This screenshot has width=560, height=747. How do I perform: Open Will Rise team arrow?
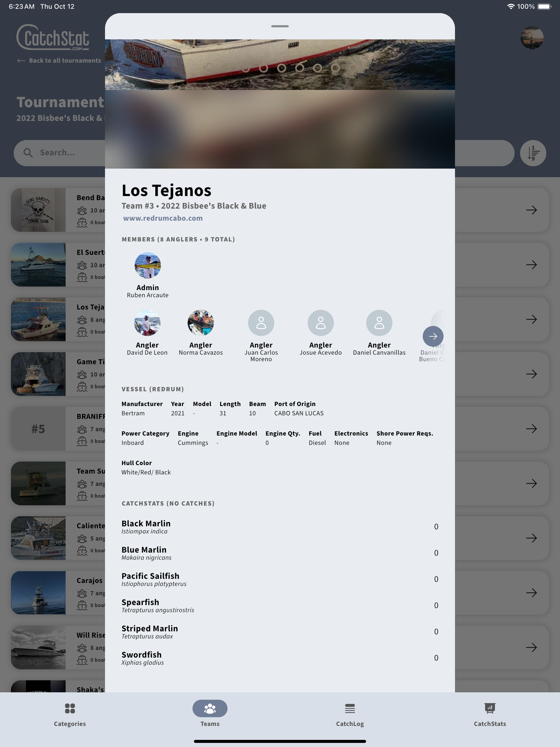[x=532, y=648]
